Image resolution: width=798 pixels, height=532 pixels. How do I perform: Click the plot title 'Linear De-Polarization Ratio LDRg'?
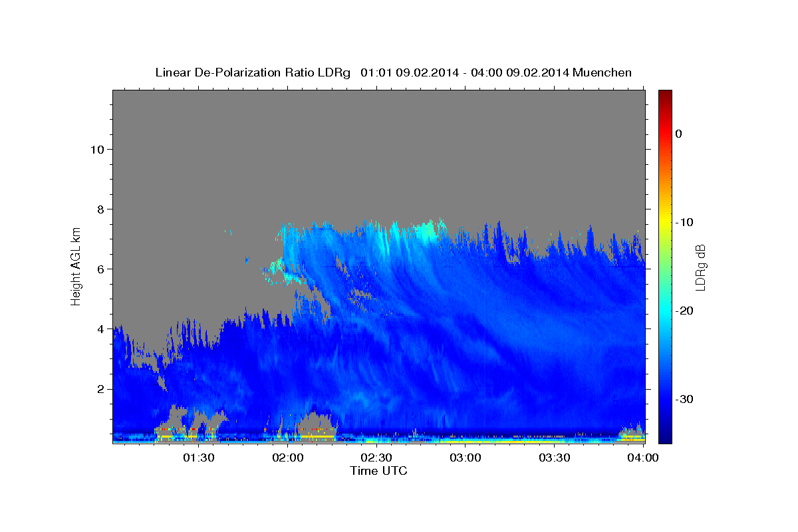pos(253,72)
